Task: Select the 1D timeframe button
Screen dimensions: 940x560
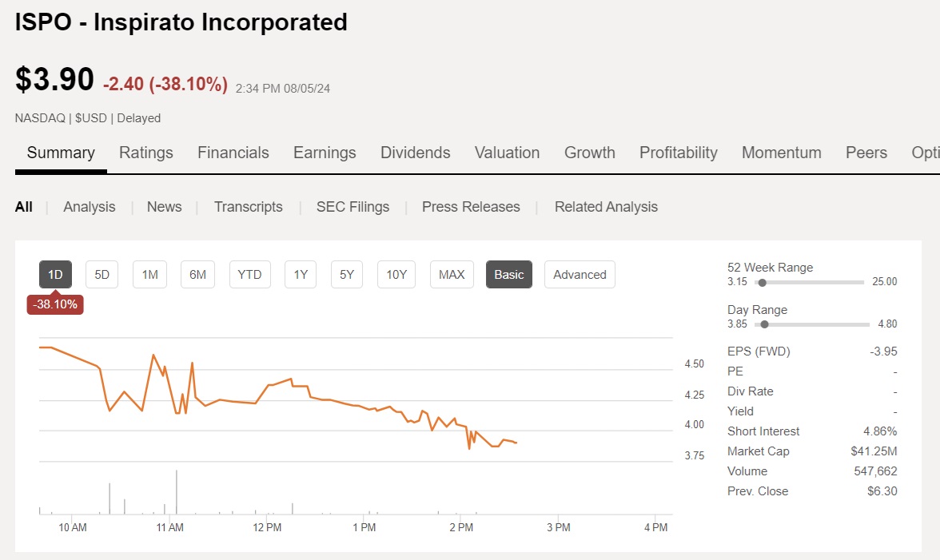Action: (55, 274)
